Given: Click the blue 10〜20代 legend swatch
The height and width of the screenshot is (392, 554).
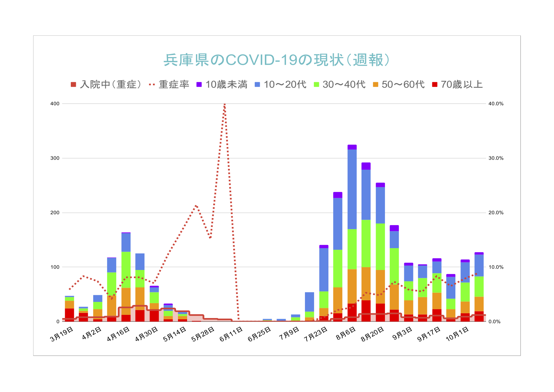Looking at the screenshot, I should click(x=257, y=85).
